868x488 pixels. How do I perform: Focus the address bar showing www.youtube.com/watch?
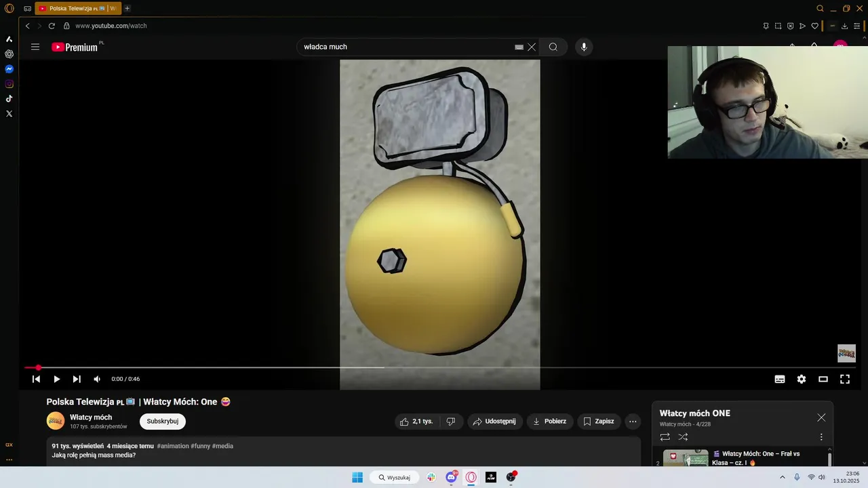111,26
